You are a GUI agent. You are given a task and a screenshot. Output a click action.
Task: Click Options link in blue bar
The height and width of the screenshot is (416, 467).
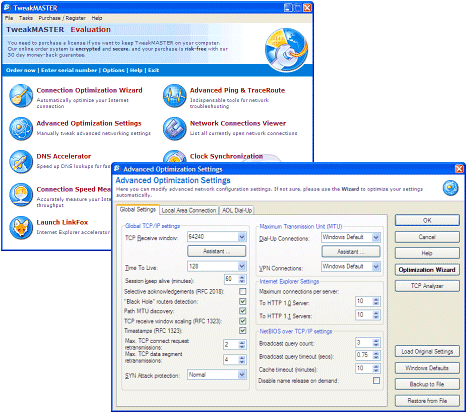(x=113, y=70)
